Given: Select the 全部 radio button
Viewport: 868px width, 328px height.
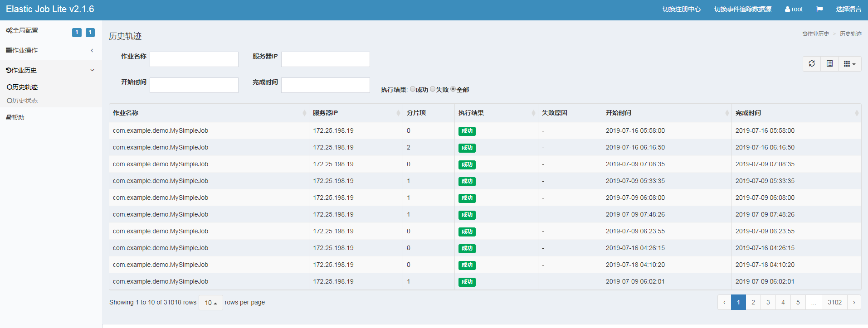Looking at the screenshot, I should pyautogui.click(x=453, y=89).
